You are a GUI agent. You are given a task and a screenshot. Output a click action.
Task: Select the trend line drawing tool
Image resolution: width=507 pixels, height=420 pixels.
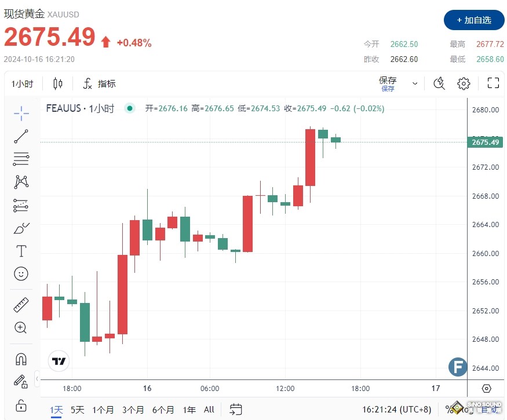(x=21, y=136)
